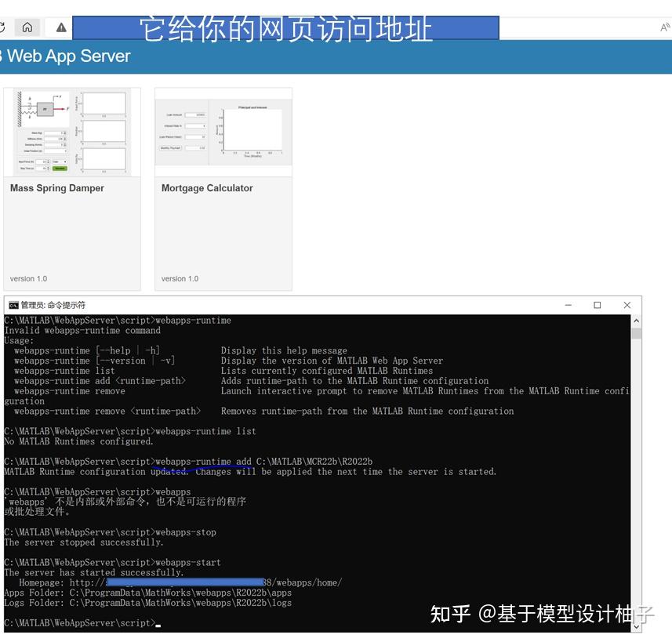
Task: Click the 'MATLAB Runtime configuration updated' line
Action: (x=250, y=472)
